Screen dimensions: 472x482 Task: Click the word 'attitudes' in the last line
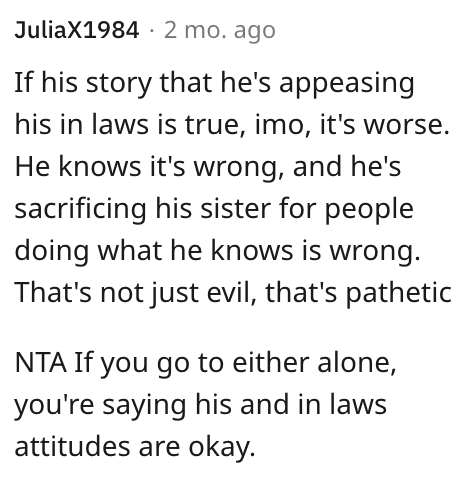[72, 446]
